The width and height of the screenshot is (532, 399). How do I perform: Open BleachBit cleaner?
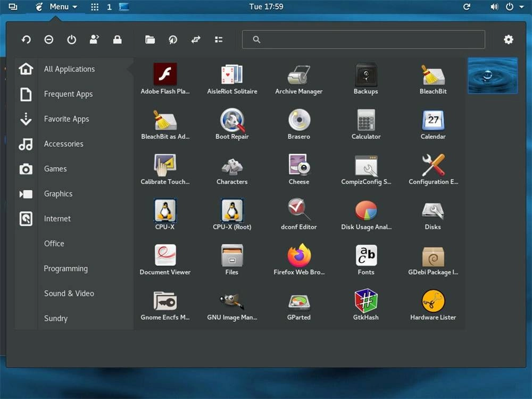point(433,79)
